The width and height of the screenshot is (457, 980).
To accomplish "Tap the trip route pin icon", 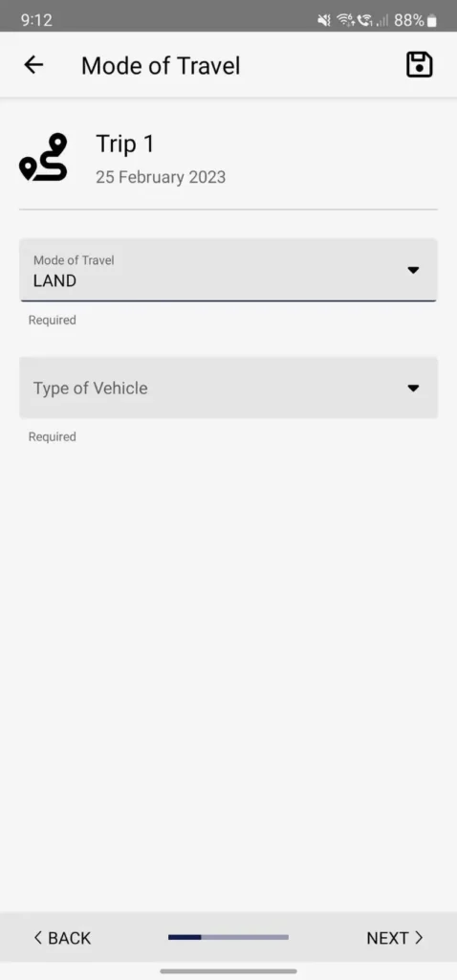I will [x=44, y=157].
